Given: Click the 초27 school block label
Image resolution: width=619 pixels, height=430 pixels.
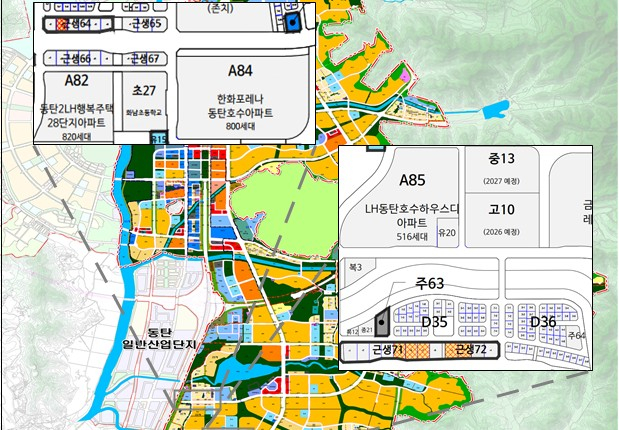Looking at the screenshot, I should pyautogui.click(x=144, y=90).
